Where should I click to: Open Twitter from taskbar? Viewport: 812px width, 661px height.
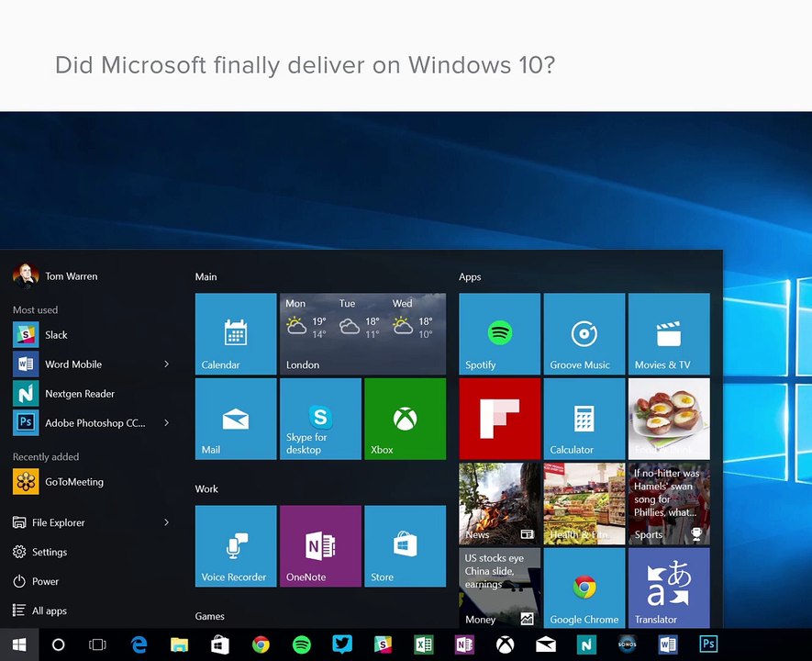coord(342,644)
